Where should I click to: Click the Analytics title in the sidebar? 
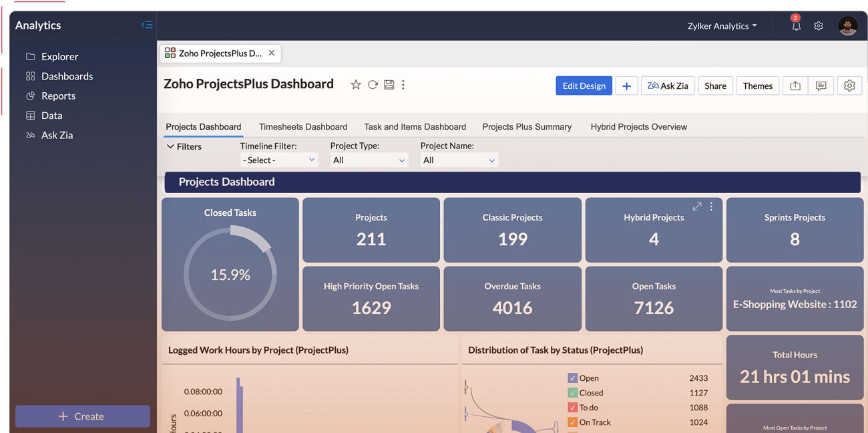click(38, 25)
